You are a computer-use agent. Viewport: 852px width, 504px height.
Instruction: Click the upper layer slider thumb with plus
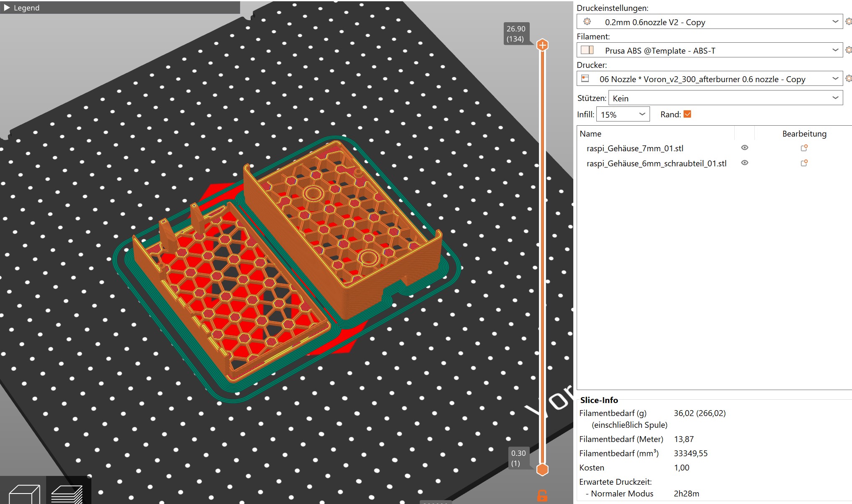pos(542,45)
